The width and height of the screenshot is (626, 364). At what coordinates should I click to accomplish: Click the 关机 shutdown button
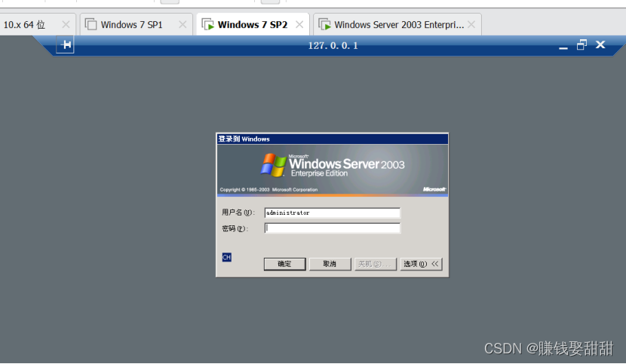[x=376, y=264]
